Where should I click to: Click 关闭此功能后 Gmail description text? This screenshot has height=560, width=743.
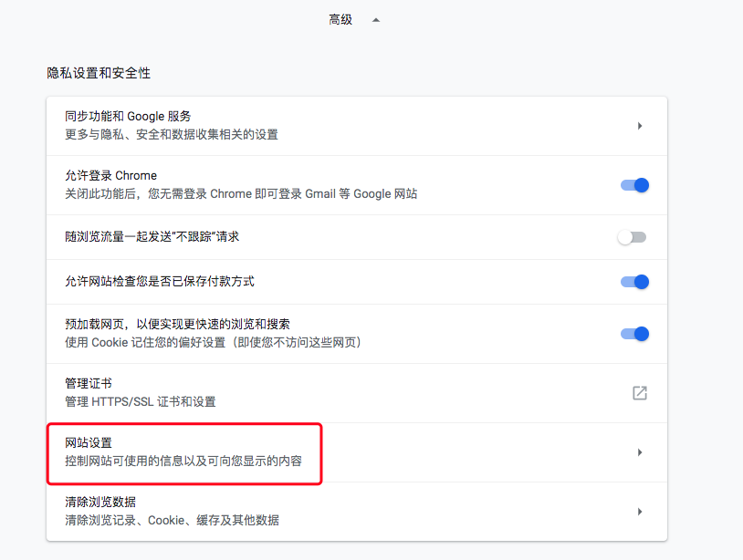click(241, 194)
